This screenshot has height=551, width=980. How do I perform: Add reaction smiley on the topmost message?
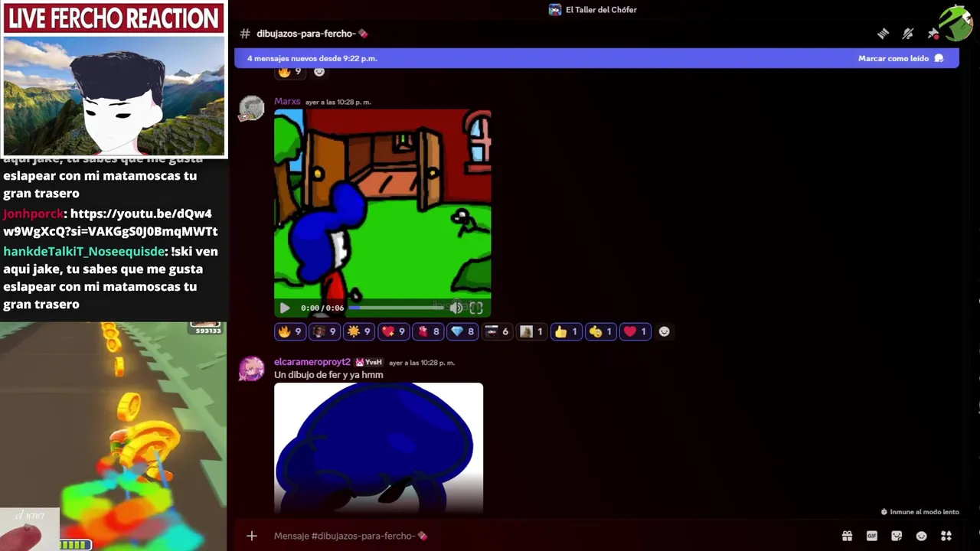point(319,71)
